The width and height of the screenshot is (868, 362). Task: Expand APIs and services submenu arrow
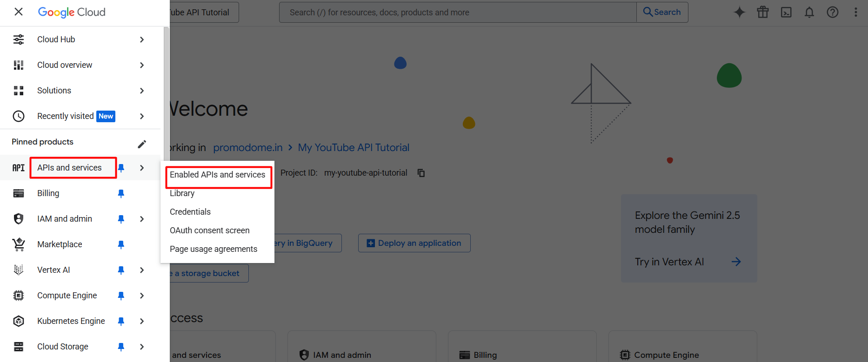142,168
